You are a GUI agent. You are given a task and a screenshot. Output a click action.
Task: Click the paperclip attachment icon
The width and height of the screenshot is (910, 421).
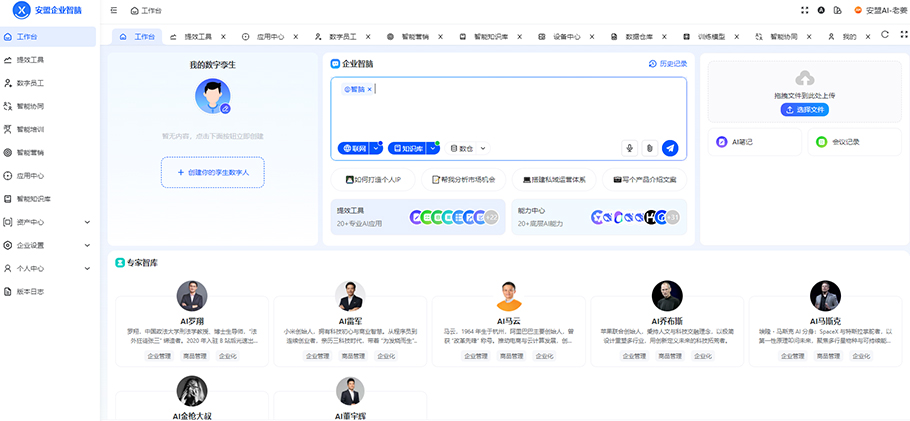[x=649, y=148]
